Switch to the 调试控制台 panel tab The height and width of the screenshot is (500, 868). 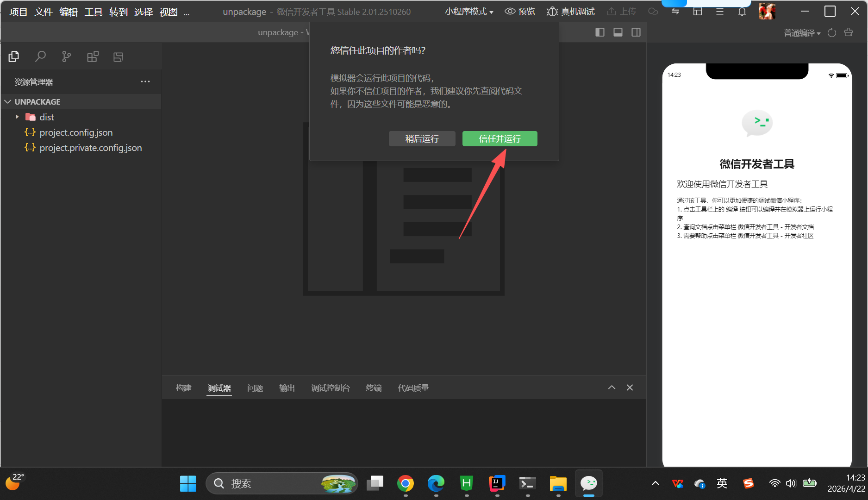(331, 388)
